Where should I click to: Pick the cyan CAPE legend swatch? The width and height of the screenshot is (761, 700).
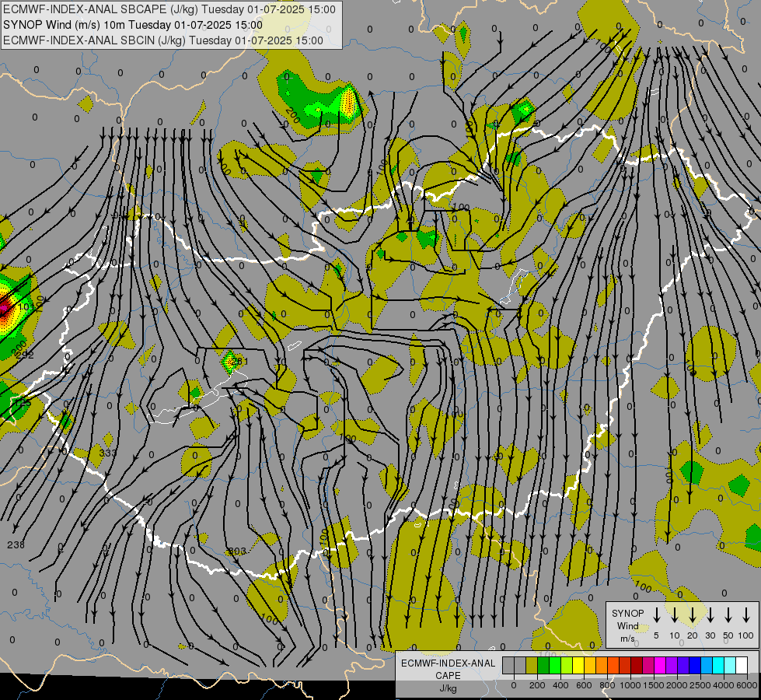[x=717, y=665]
